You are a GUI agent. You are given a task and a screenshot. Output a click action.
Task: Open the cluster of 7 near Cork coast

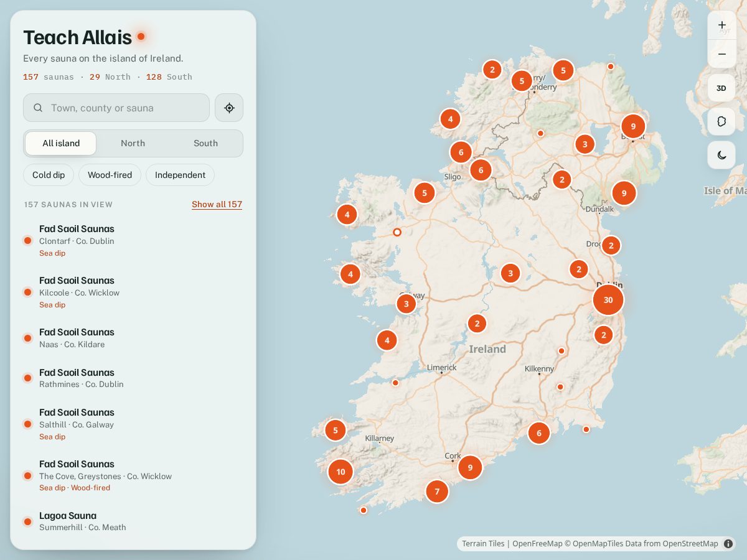(x=437, y=492)
